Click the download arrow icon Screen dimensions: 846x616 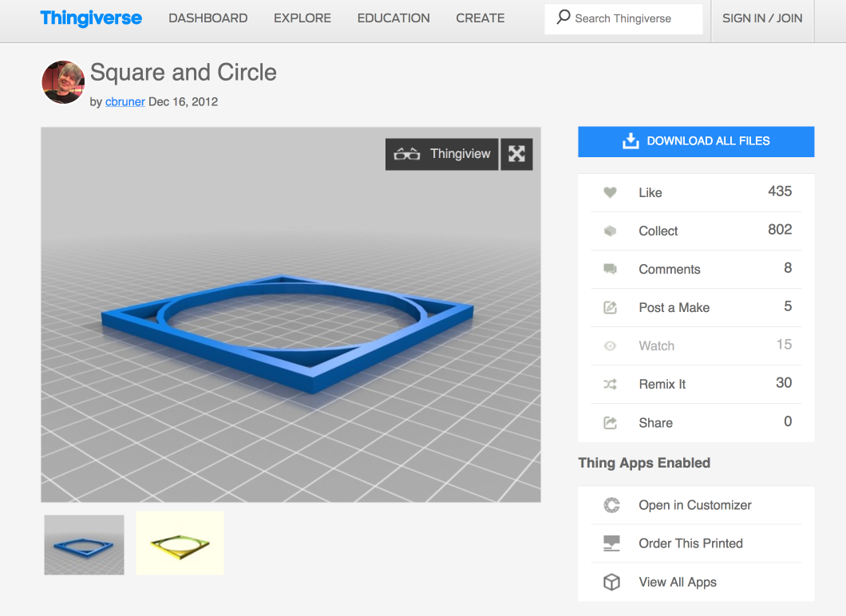[x=631, y=140]
